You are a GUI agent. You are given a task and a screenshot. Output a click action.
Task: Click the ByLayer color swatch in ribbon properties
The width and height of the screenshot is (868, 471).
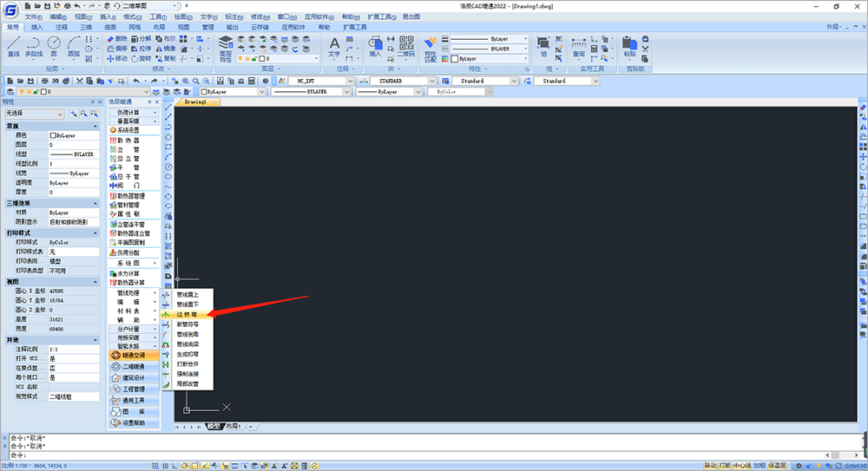click(x=455, y=59)
